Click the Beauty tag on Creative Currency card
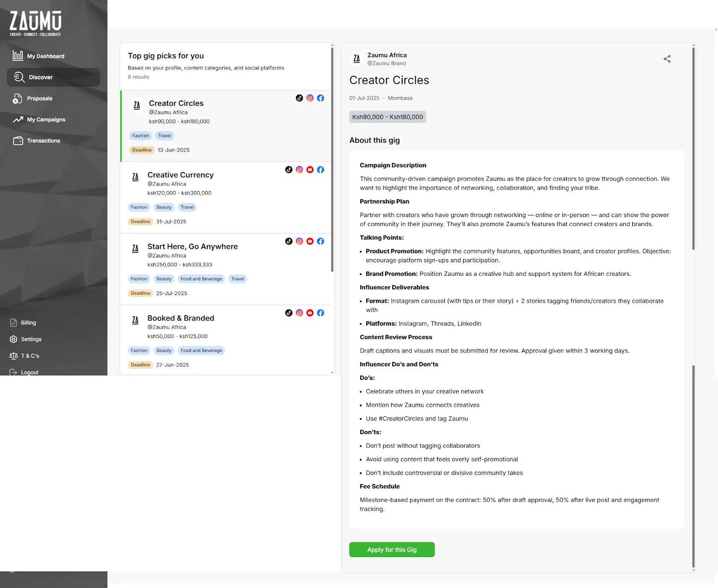Viewport: 718px width, 588px height. click(164, 207)
